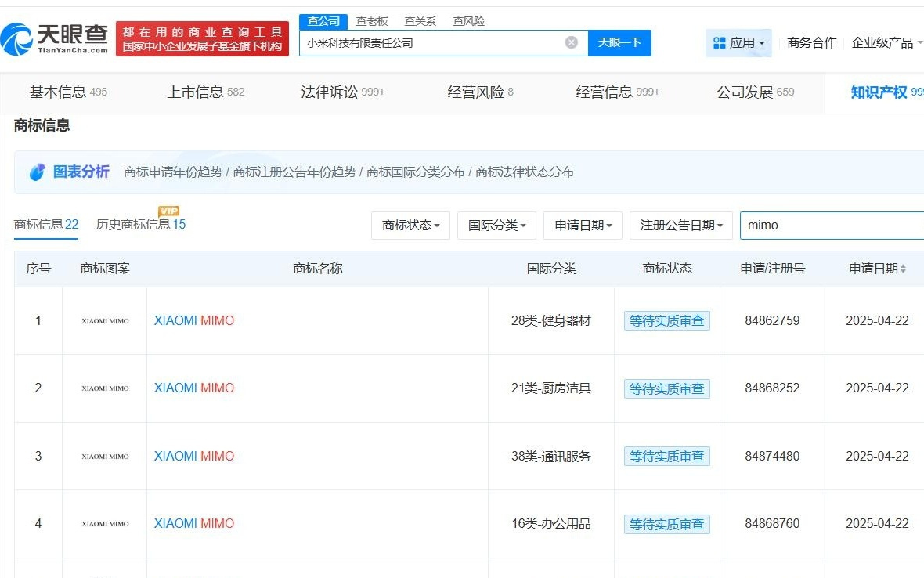Open the 申请日期 filter dropdown
Image resolution: width=924 pixels, height=578 pixels.
click(583, 225)
